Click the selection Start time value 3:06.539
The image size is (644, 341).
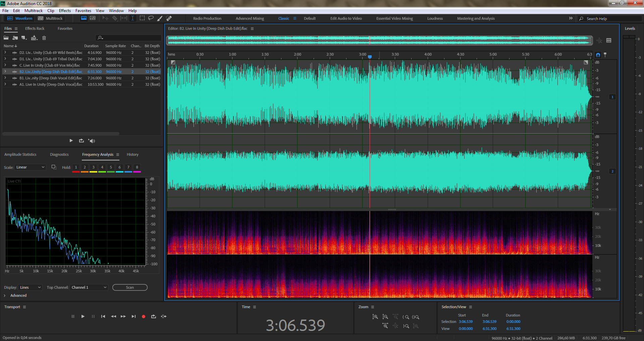click(x=466, y=322)
